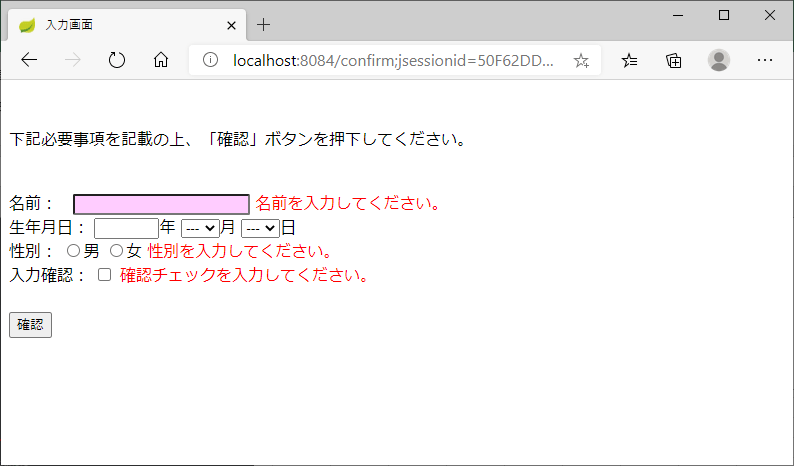Image resolution: width=794 pixels, height=466 pixels.
Task: Select the 女 radio button
Action: (116, 250)
